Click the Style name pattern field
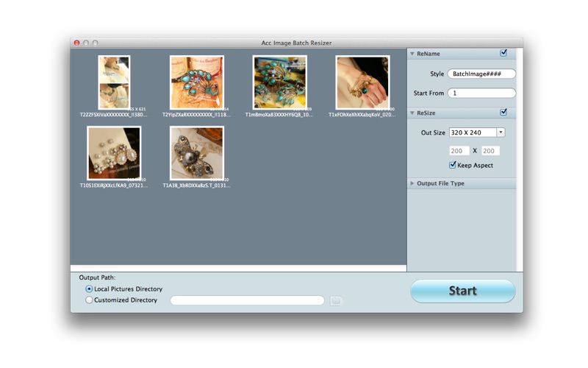This screenshot has width=588, height=368. 481,74
